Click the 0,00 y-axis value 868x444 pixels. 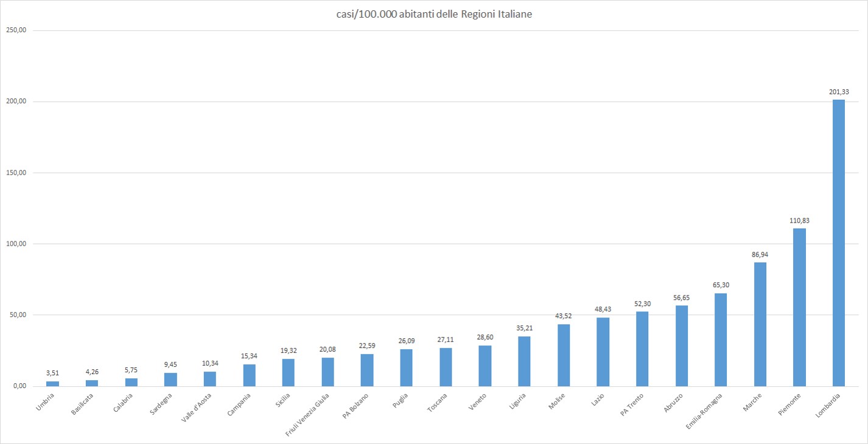coord(18,386)
